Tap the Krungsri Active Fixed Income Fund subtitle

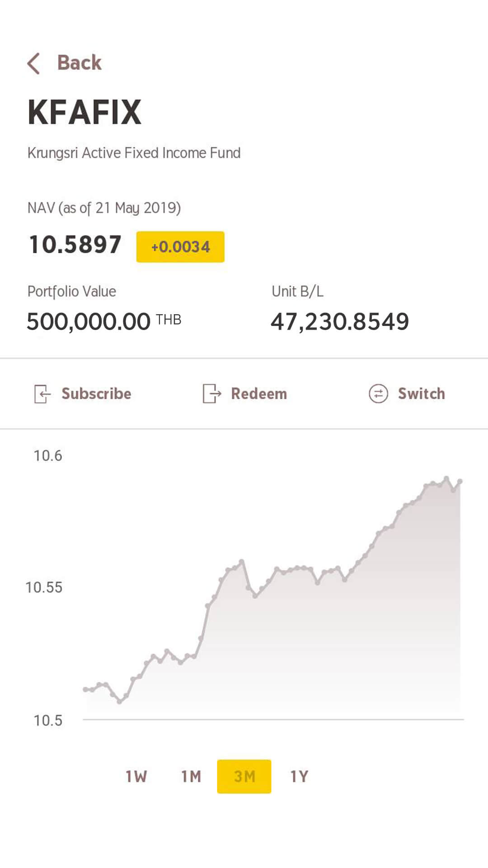pos(134,153)
